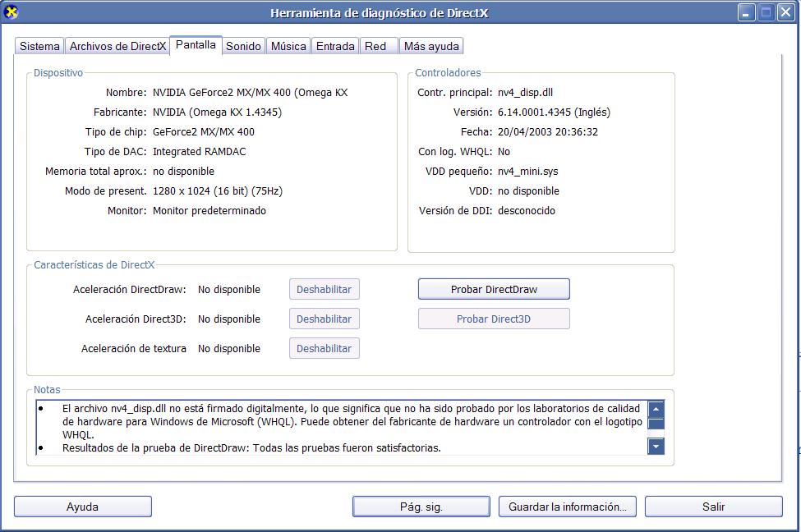Click 'No disponible' beside Aceleración de textura
Screen dimensions: 801x532
(x=229, y=349)
